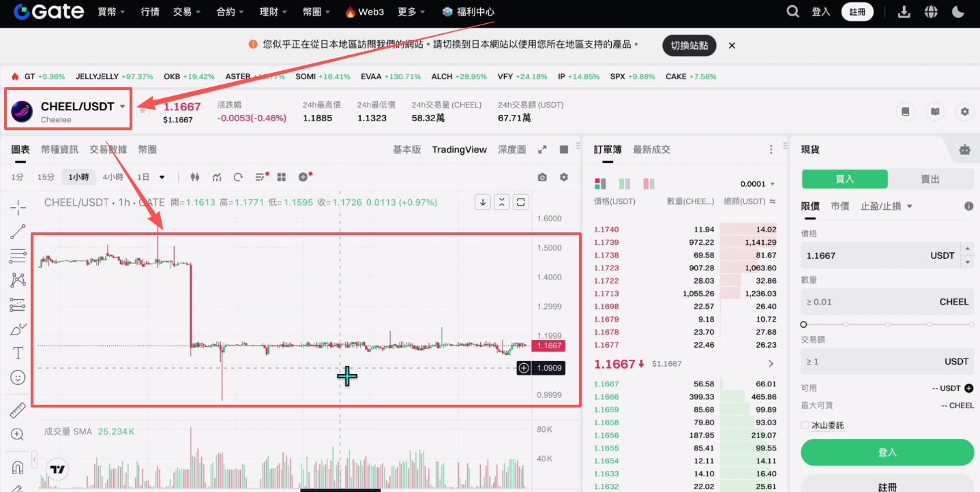
Task: Enable the 冰山委託 iceberg order checkbox
Action: pos(804,425)
